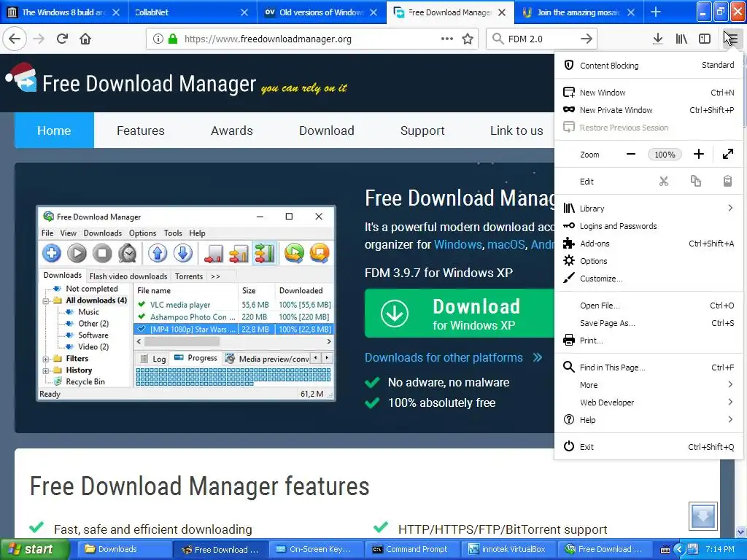Submit the FDM 2.0 search arrow
747x560 pixels.
click(587, 39)
